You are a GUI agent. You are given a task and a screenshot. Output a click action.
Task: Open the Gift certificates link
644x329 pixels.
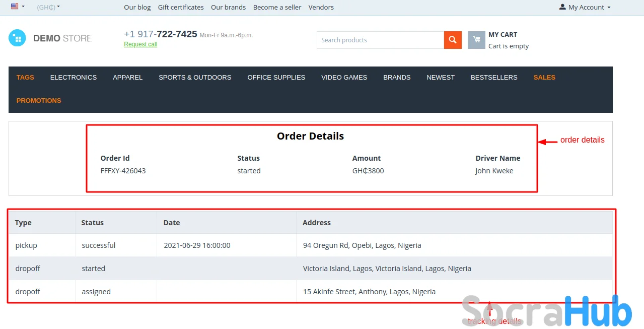181,7
